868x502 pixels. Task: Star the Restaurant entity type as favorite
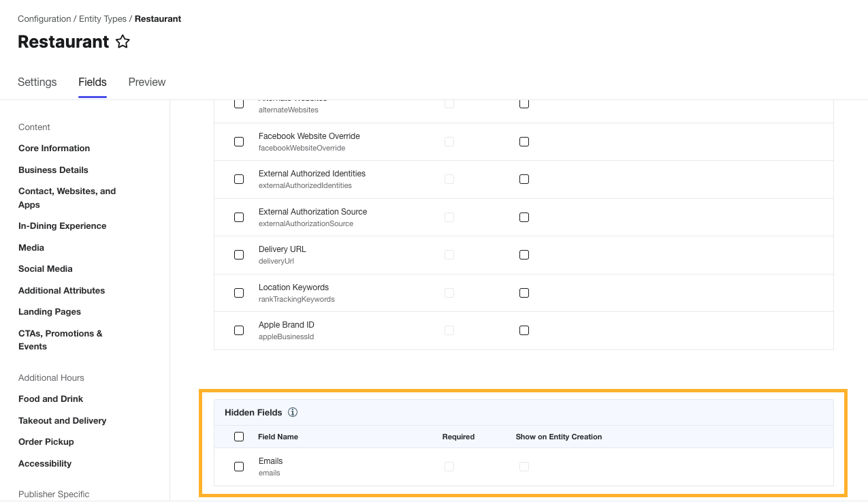pos(123,42)
